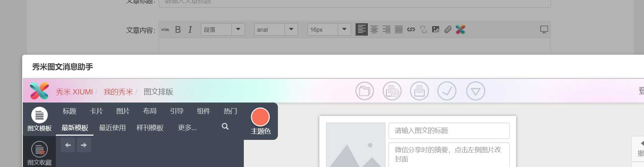
Task: Switch to 卡片 template category
Action: (x=96, y=111)
